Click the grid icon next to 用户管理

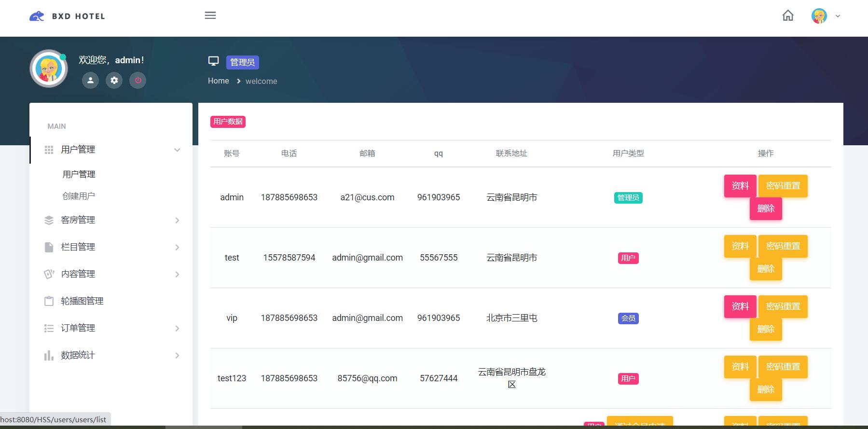(49, 150)
